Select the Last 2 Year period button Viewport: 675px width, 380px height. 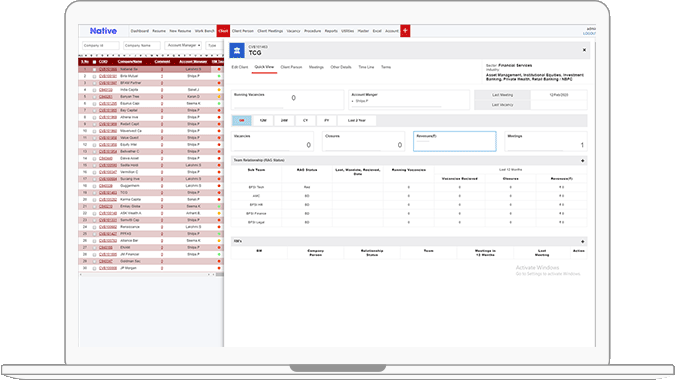pyautogui.click(x=357, y=120)
